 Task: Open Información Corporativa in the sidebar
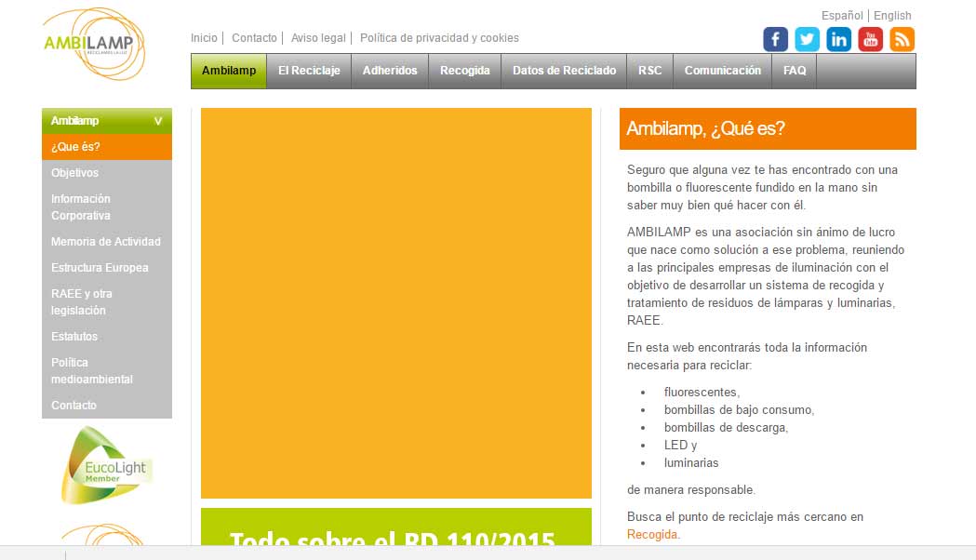coord(106,207)
